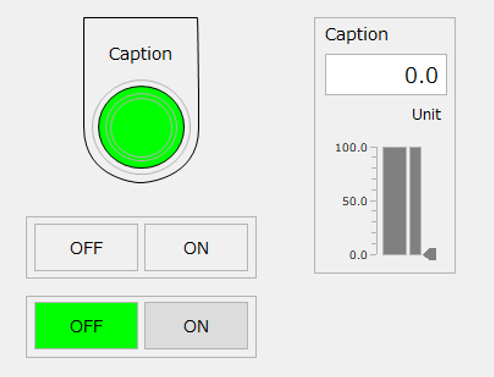Click the 0.0 numeric value field

click(386, 75)
